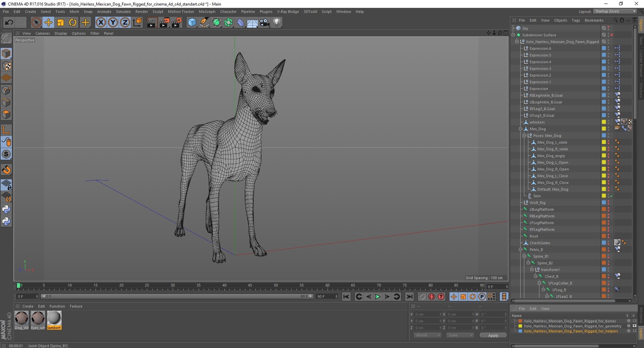Go to end of animation
Screen dimensions: 644x348
409,296
